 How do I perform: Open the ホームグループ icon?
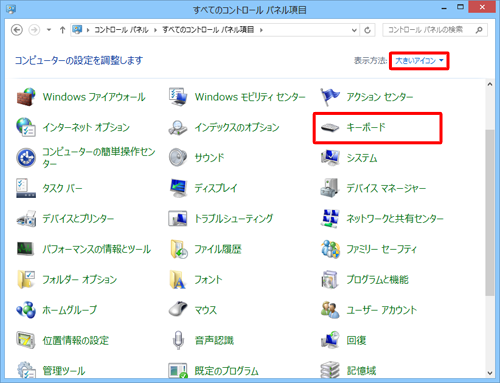tap(26, 310)
